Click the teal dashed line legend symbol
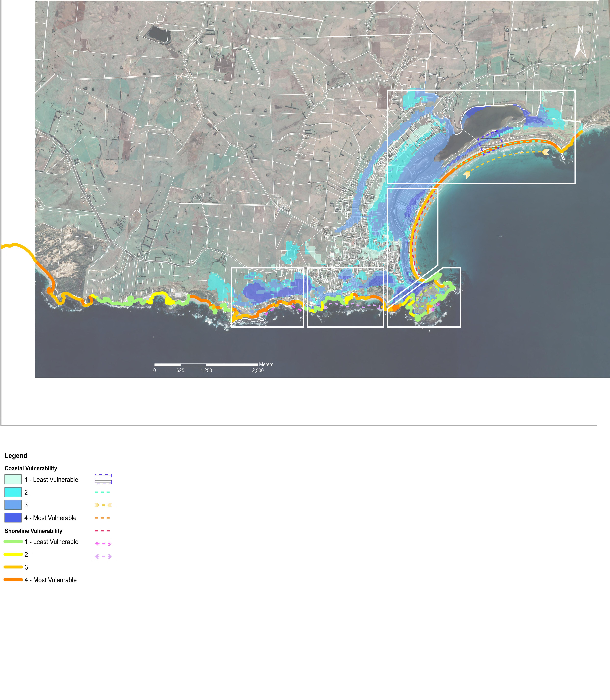This screenshot has height=700, width=610. pyautogui.click(x=103, y=492)
